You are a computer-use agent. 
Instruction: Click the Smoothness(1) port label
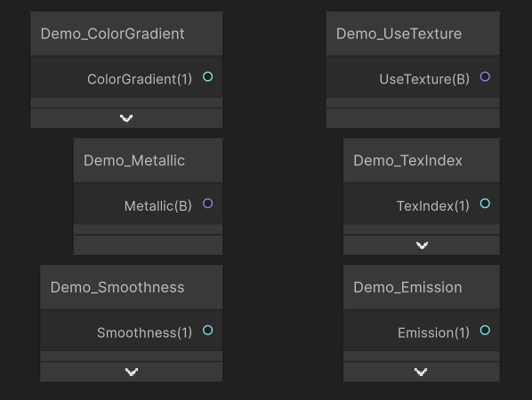[x=144, y=332]
